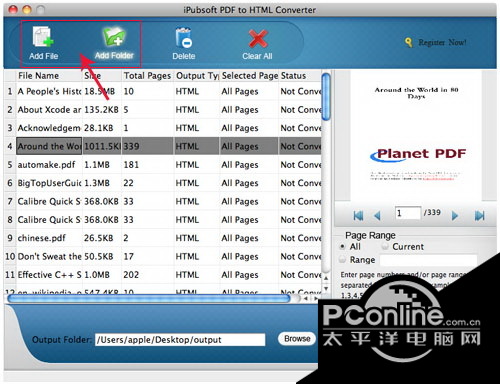Go to previous preview page
This screenshot has height=384, width=500.
coord(377,216)
